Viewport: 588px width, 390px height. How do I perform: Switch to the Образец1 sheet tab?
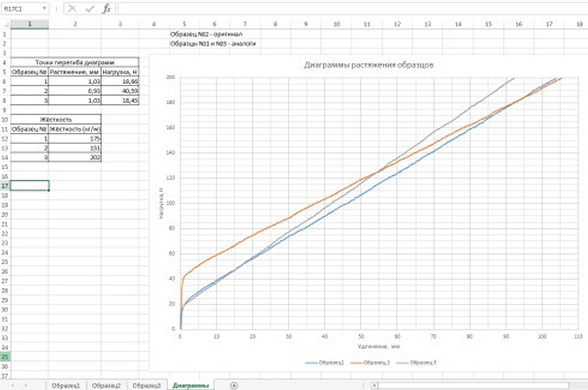[66, 386]
